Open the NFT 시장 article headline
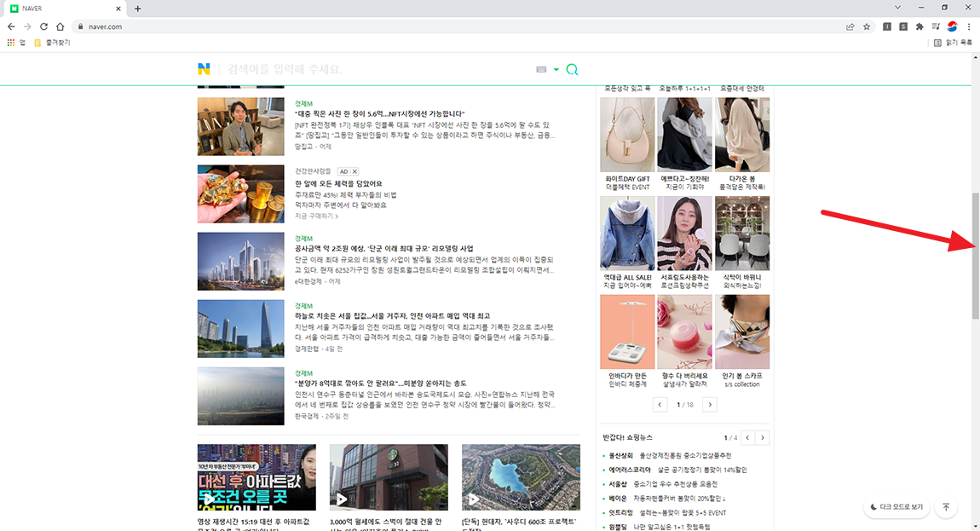The image size is (980, 531). pyautogui.click(x=379, y=114)
